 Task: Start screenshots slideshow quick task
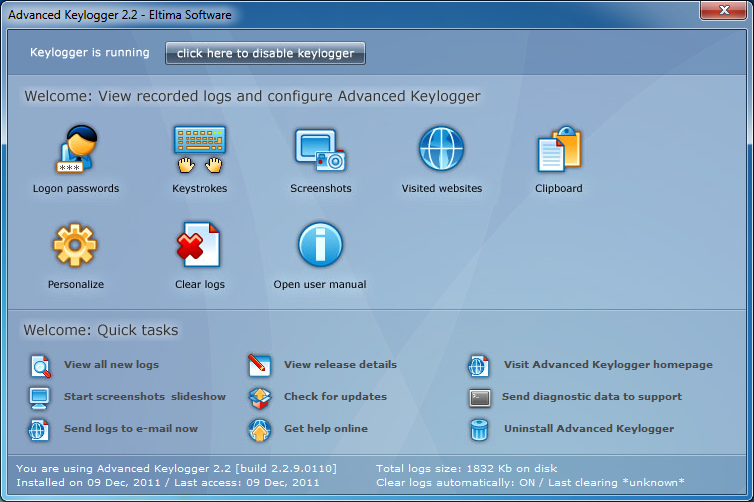point(144,397)
